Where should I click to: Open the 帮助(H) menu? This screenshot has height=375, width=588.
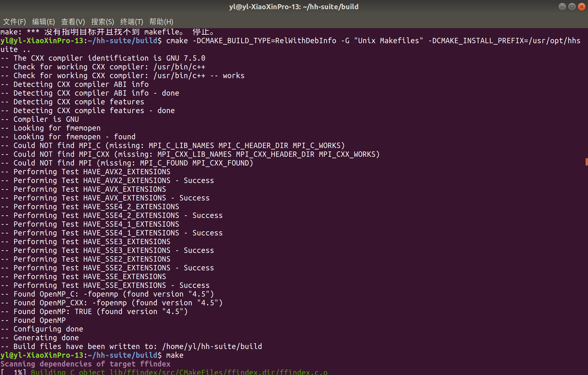(161, 22)
